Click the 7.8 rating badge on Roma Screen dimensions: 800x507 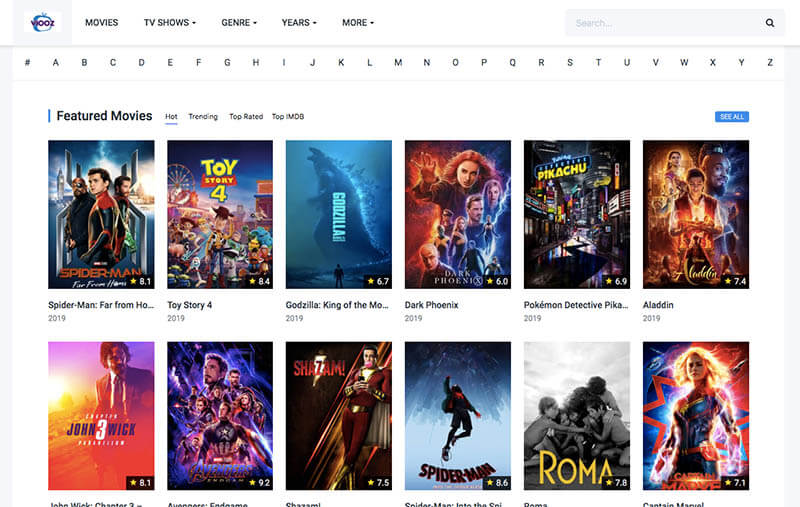(616, 483)
